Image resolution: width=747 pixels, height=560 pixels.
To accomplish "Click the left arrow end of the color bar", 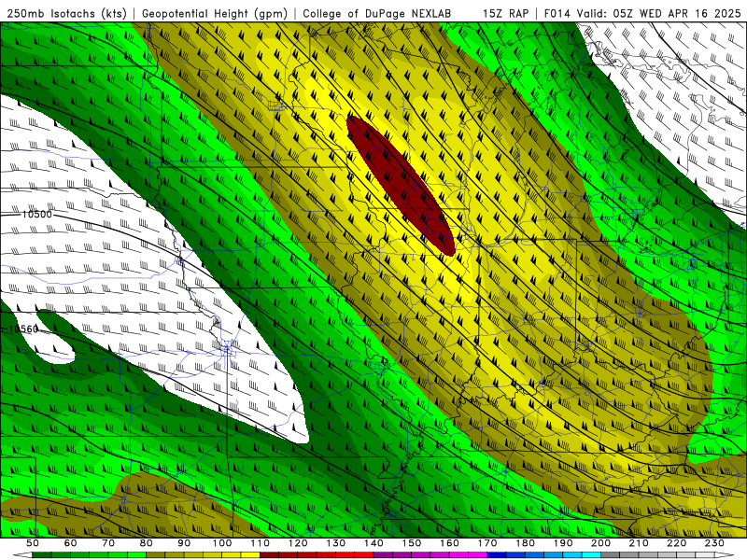I will click(x=22, y=555).
